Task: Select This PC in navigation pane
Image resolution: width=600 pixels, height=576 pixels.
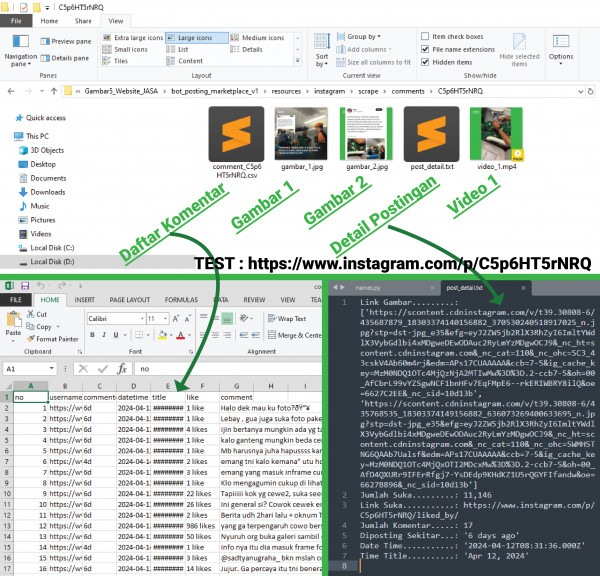Action: [x=31, y=136]
